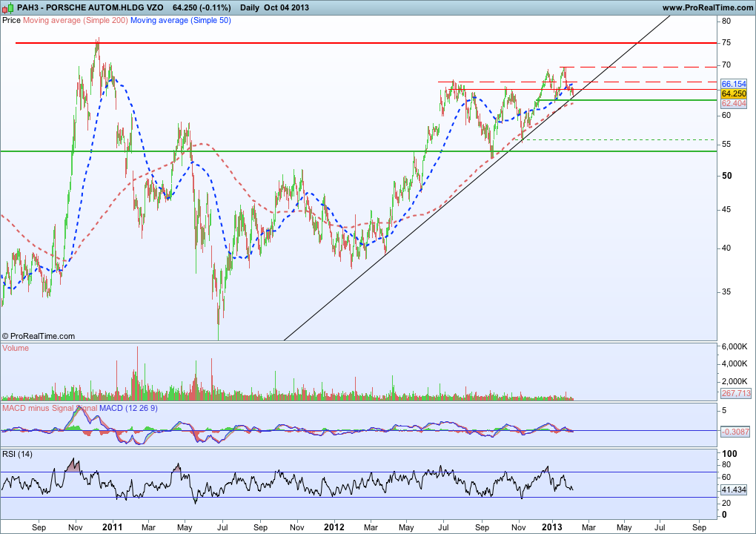Click the RSI (14) panel label
The height and width of the screenshot is (534, 756).
17,454
